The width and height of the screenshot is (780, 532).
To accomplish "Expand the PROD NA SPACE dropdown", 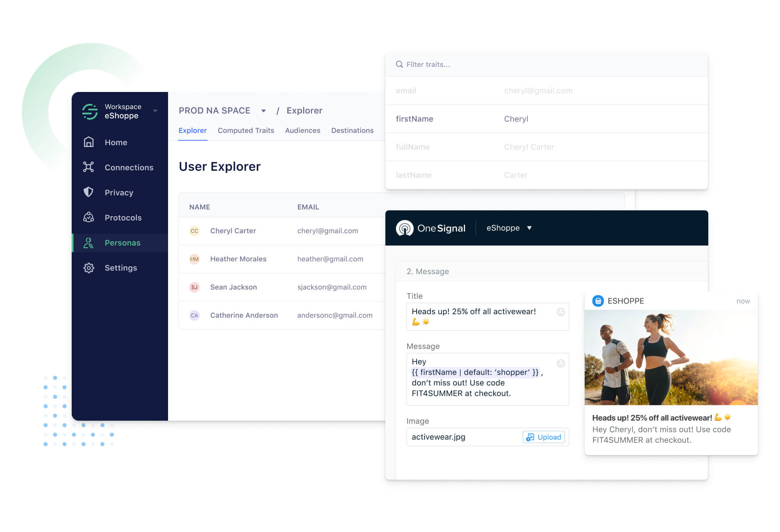I will [263, 111].
